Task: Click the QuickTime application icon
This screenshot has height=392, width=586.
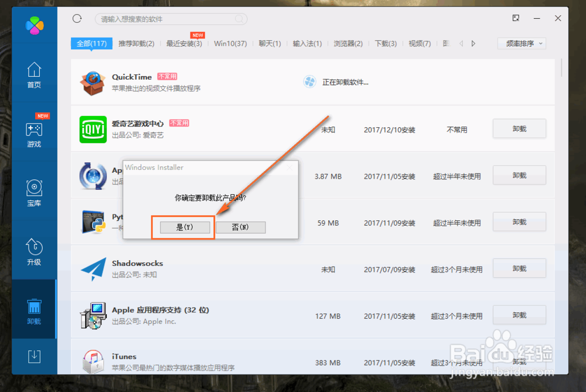Action: [x=93, y=82]
